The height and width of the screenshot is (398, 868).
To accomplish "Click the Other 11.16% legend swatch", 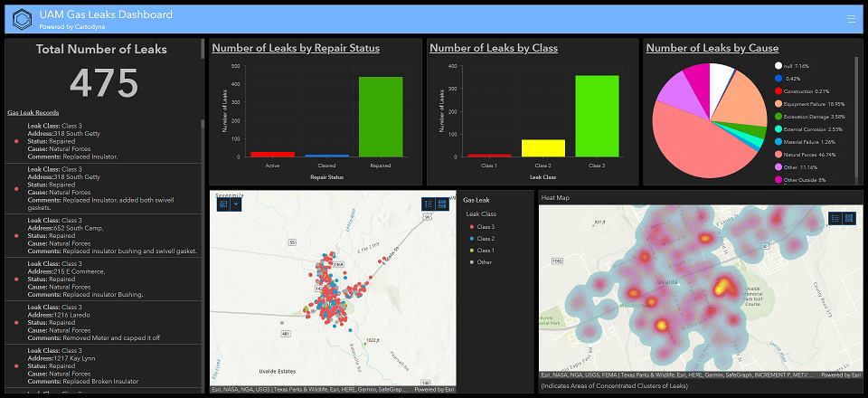I will 778,167.
